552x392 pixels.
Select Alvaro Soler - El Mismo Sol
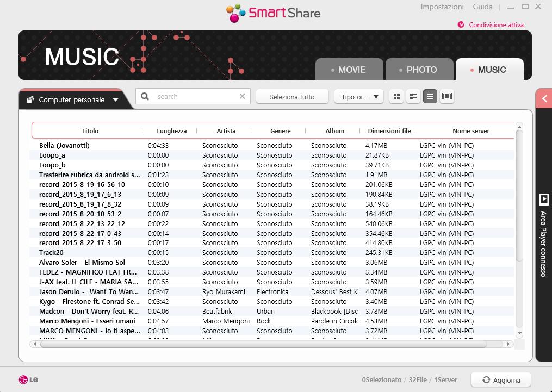[272, 263]
